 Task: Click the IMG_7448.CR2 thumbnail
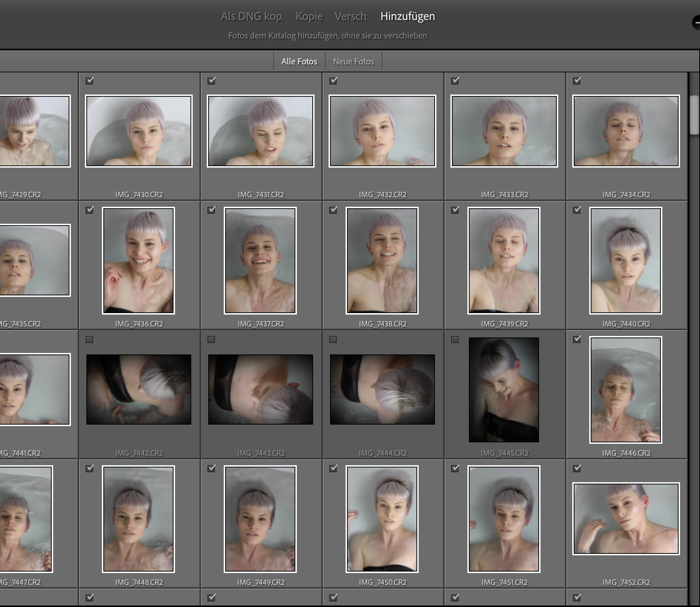[x=138, y=519]
